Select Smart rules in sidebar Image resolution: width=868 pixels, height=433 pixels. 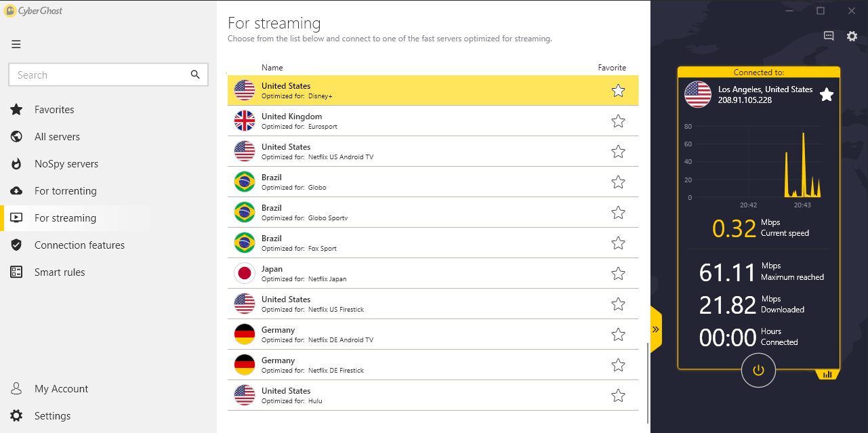60,272
